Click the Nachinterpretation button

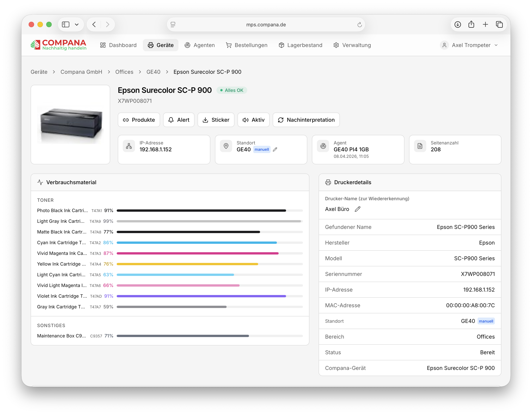(306, 120)
